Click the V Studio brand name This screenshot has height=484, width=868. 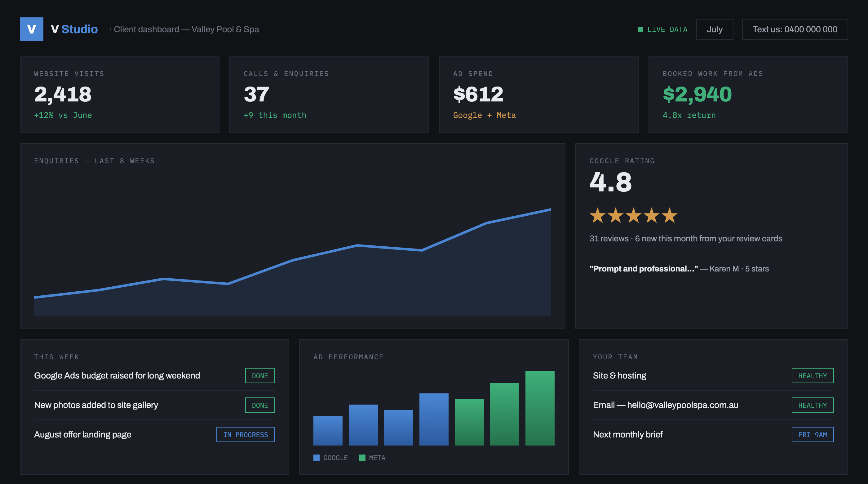point(74,29)
